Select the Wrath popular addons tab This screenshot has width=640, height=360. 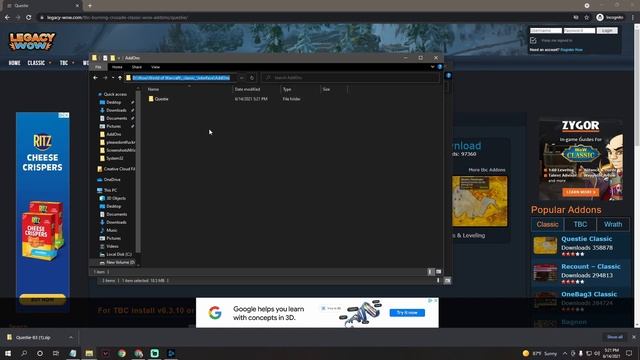click(613, 224)
